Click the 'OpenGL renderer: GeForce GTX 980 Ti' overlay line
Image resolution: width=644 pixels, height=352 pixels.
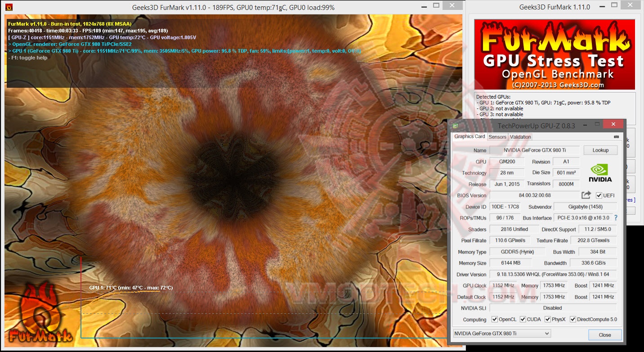pos(70,44)
